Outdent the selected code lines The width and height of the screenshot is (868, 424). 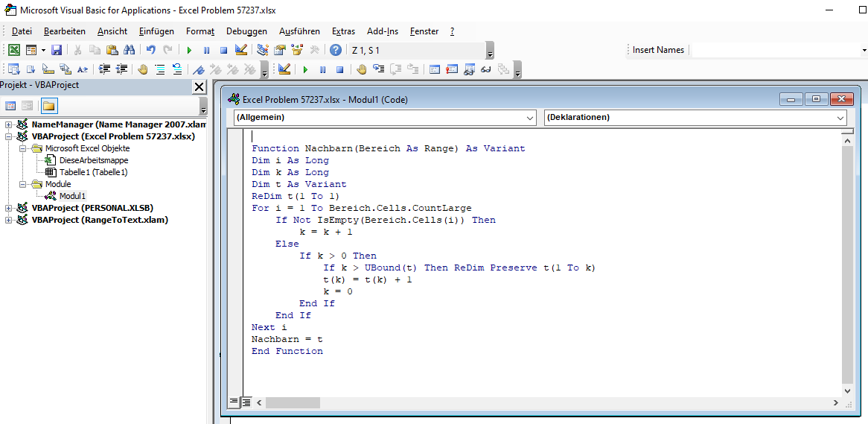pos(121,70)
